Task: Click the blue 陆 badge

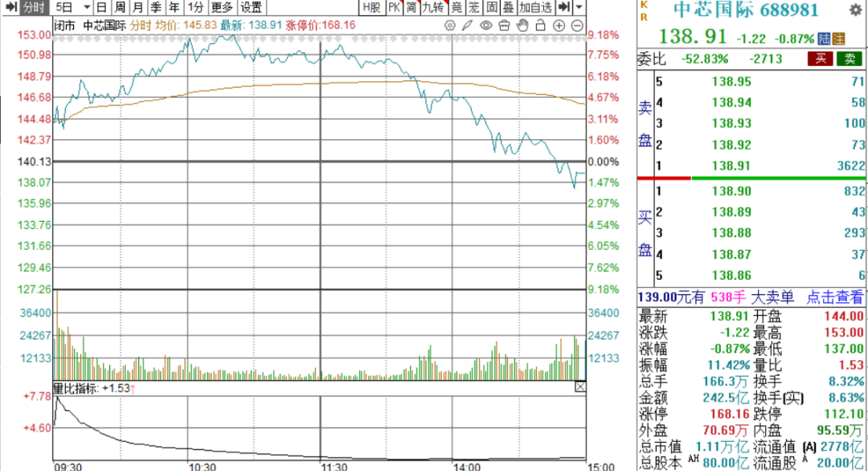Action: 824,38
